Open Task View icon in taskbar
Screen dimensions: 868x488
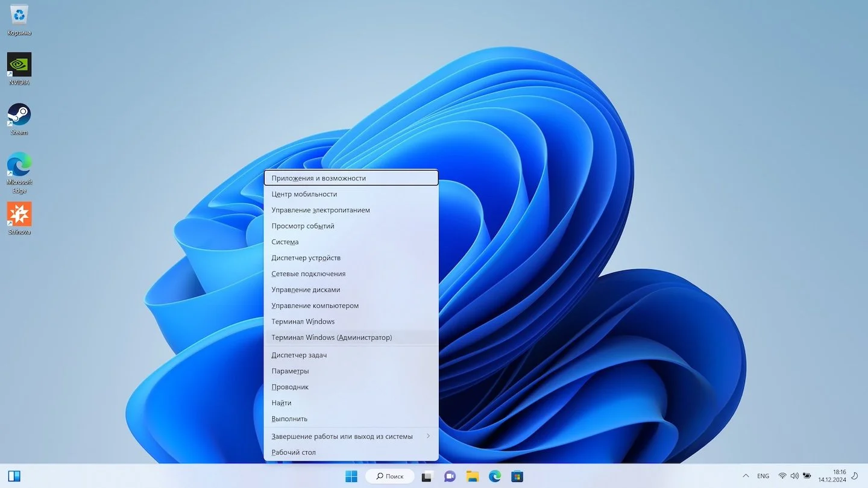point(427,477)
